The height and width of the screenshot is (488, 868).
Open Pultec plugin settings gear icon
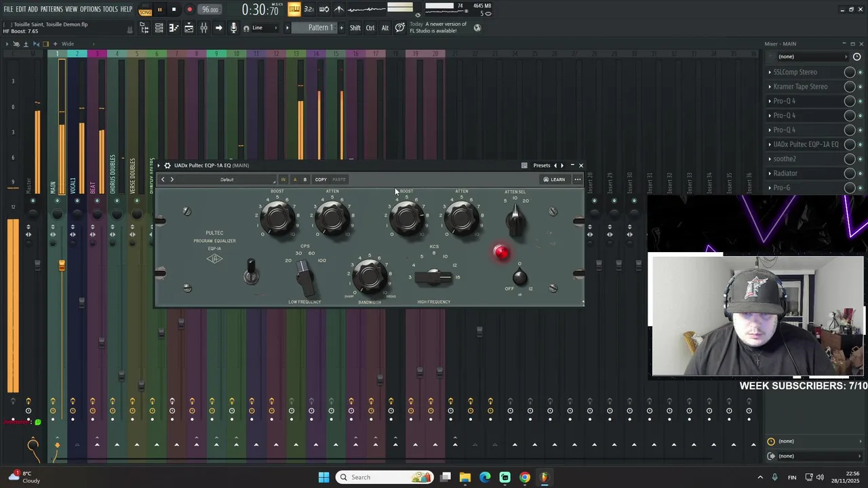[x=167, y=165]
